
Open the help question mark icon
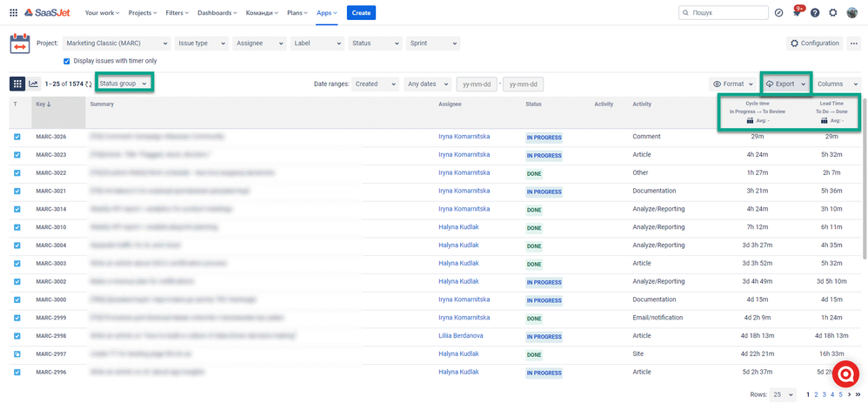click(815, 13)
